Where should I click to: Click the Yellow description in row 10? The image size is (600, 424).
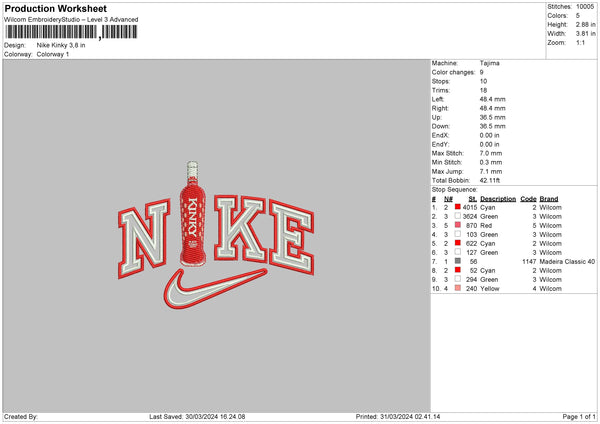(x=490, y=289)
